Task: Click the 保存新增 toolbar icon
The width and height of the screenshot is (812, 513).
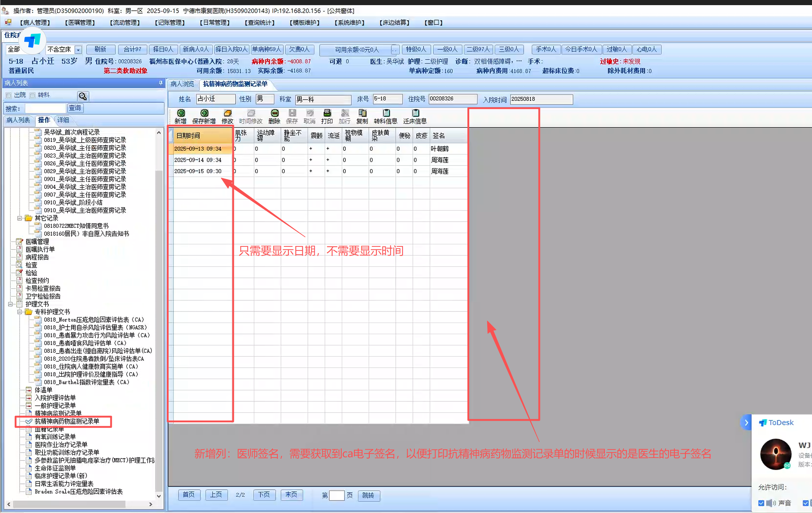Action: pos(204,113)
